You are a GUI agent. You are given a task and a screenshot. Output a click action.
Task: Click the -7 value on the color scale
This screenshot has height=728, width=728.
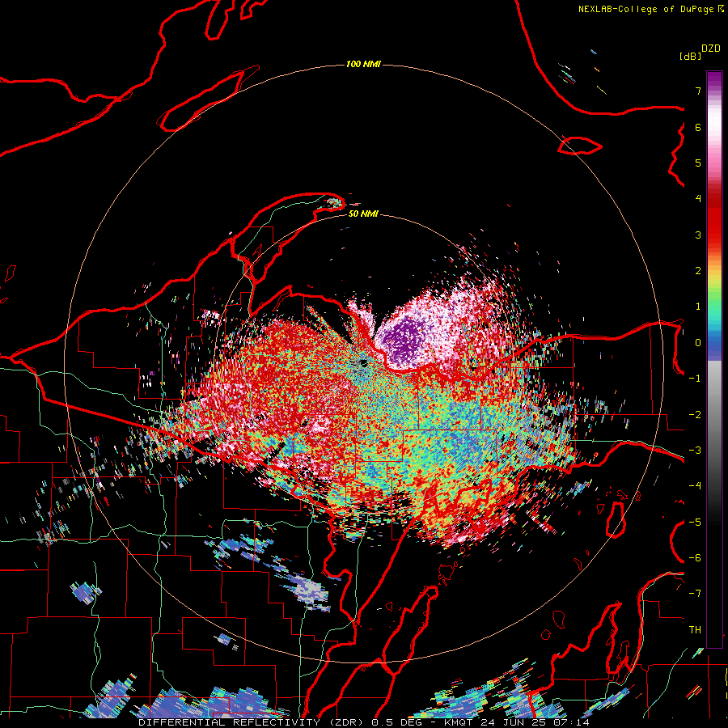tap(695, 594)
